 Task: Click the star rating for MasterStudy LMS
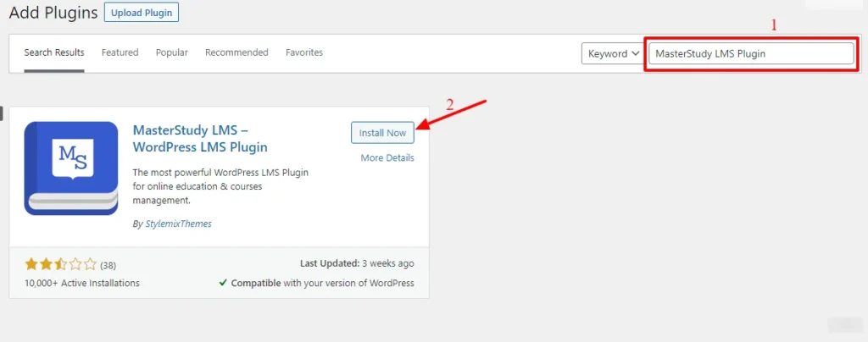pos(61,265)
